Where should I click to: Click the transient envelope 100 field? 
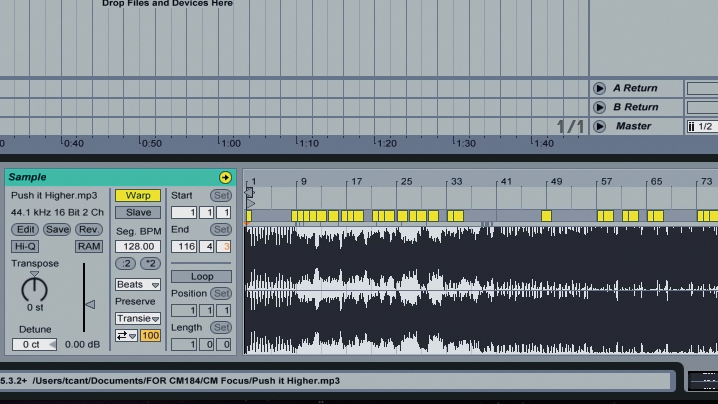coord(150,336)
